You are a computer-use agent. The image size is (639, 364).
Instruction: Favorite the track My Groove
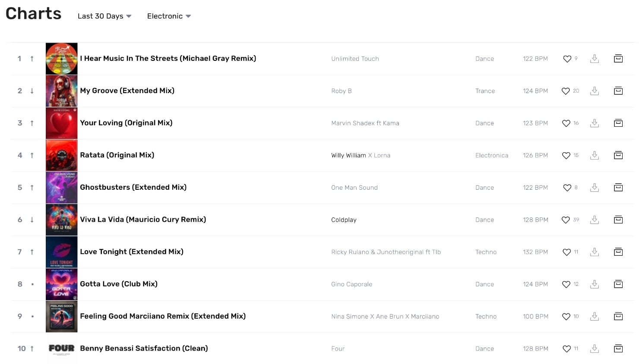click(x=566, y=91)
